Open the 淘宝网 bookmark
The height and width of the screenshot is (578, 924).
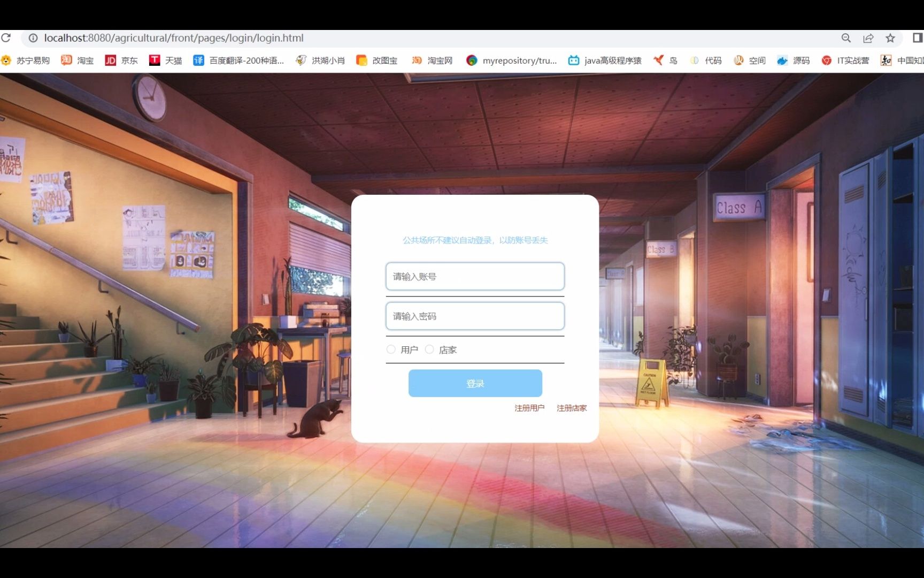[432, 60]
